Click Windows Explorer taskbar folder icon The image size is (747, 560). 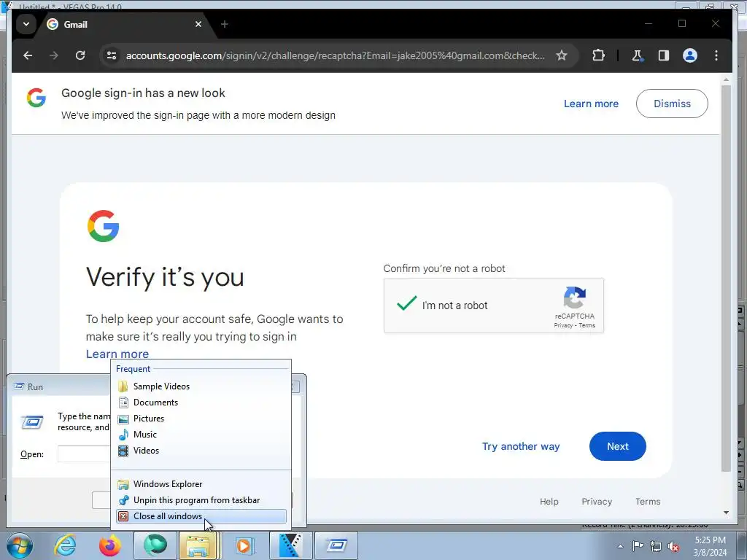(x=198, y=545)
